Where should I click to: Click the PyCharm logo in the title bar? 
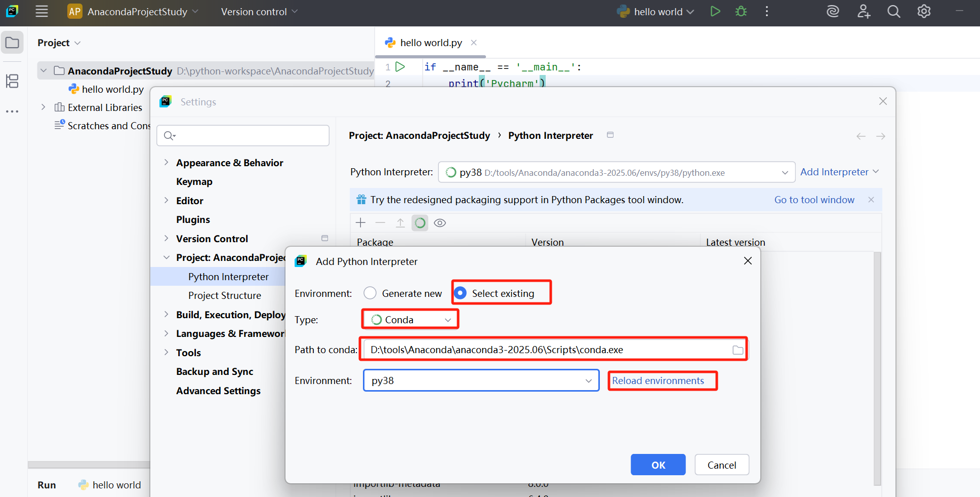coord(12,11)
